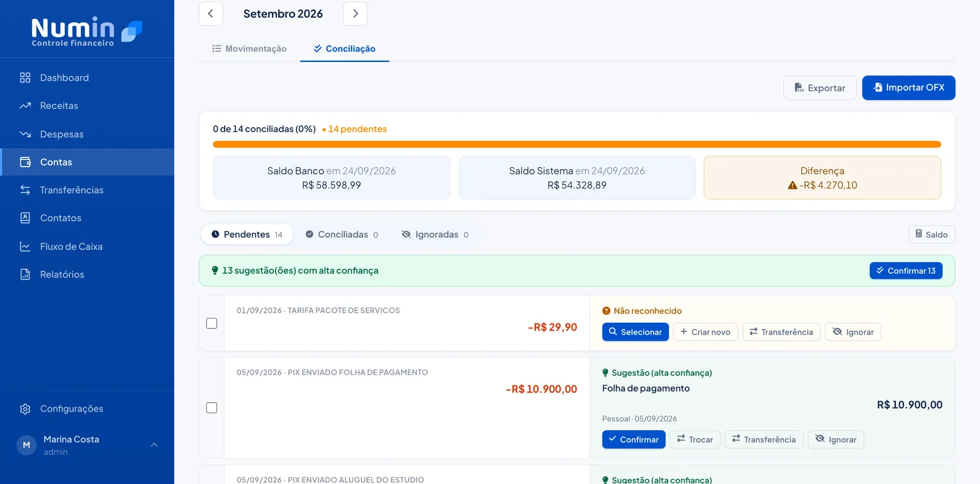Click the Saldo Sistema card
980x484 pixels.
click(x=577, y=178)
